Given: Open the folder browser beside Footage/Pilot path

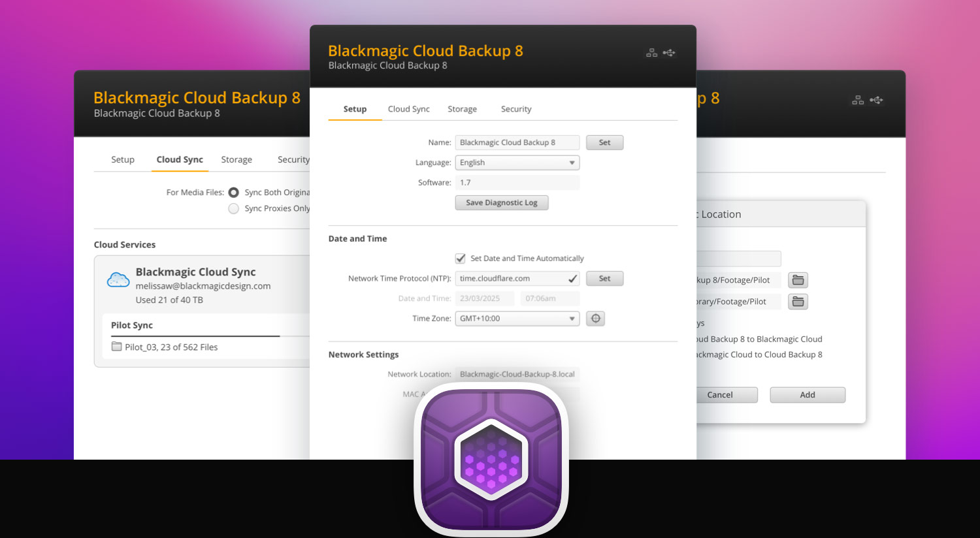Looking at the screenshot, I should pyautogui.click(x=798, y=279).
